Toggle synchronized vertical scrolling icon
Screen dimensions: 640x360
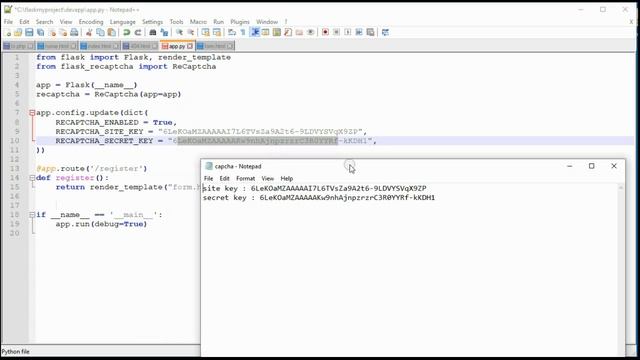click(x=205, y=32)
